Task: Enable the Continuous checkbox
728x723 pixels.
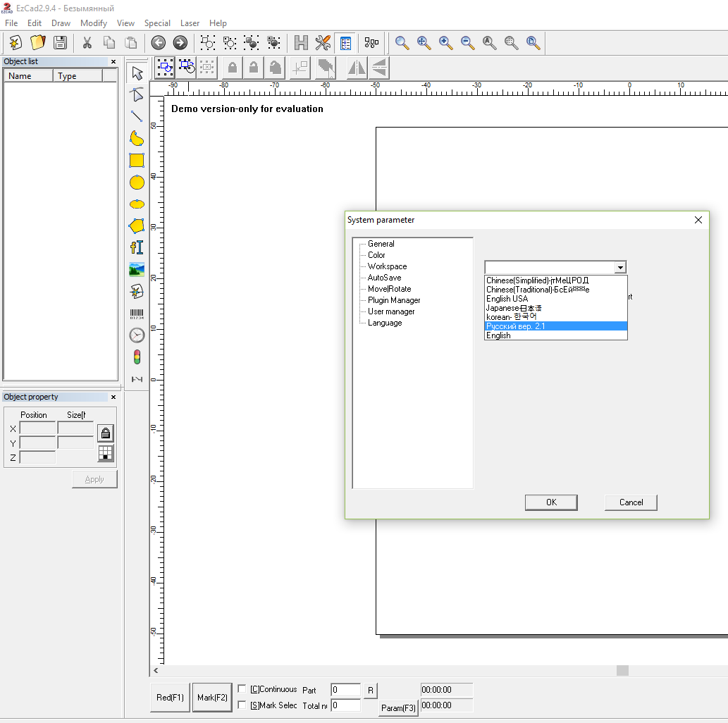Action: [242, 689]
